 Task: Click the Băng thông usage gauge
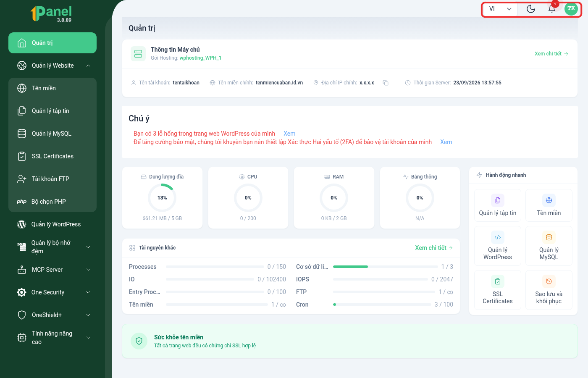(420, 198)
